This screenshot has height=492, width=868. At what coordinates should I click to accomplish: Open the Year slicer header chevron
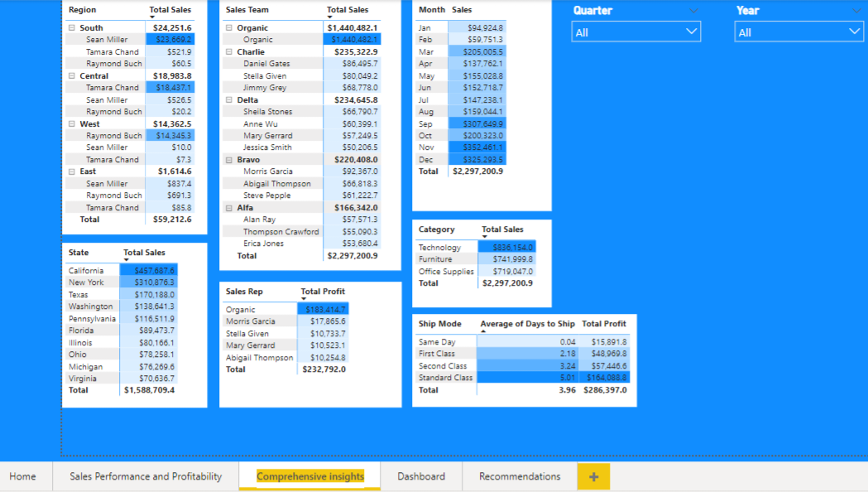click(x=856, y=10)
